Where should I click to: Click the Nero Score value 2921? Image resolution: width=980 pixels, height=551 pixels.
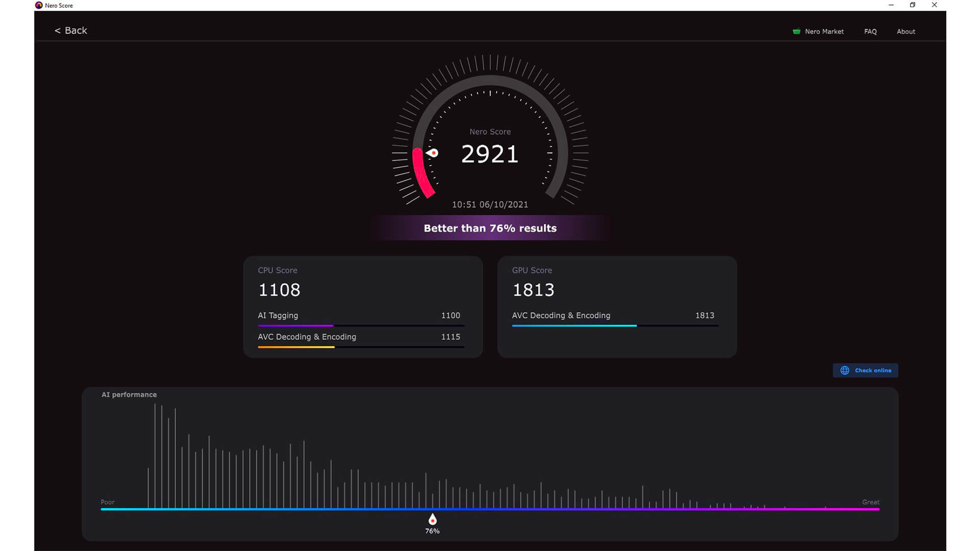pos(489,154)
